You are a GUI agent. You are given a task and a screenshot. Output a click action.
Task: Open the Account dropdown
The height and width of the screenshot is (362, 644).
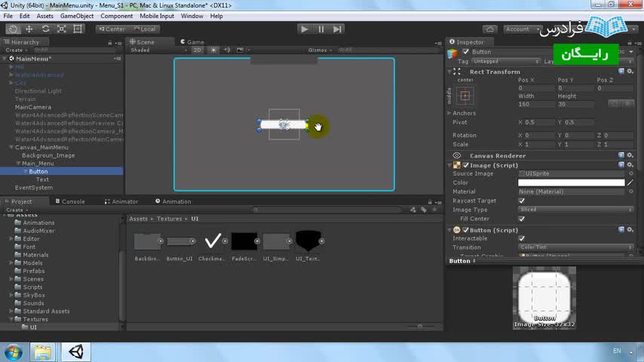coord(523,29)
